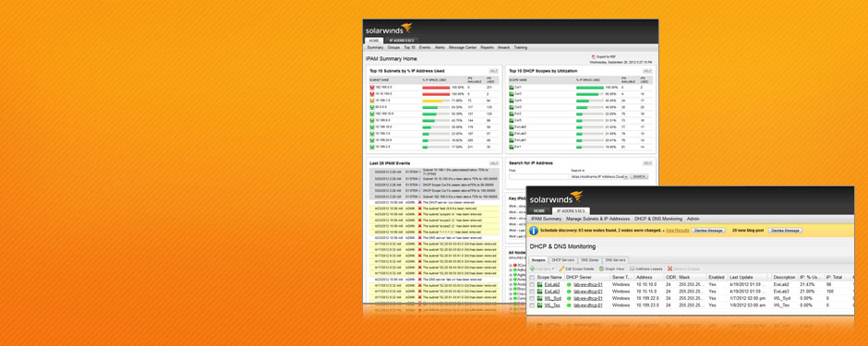Click the SEARCH button
The image size is (868, 346).
[639, 176]
